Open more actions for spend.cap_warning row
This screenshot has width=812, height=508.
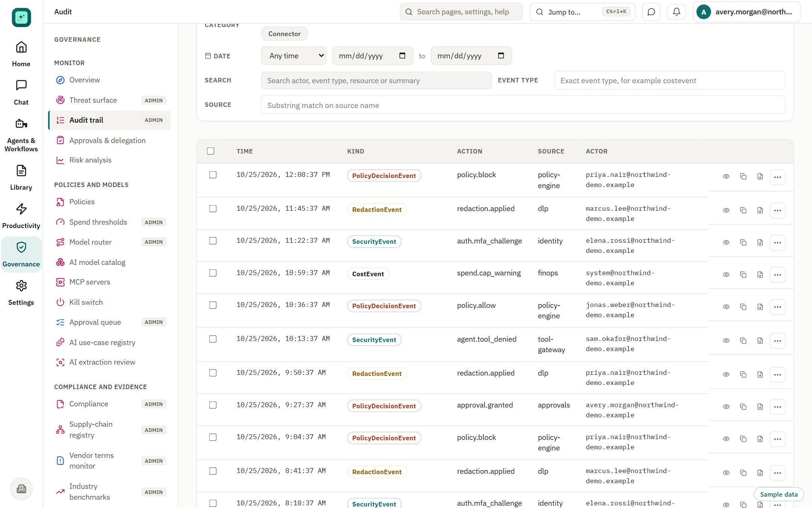pyautogui.click(x=777, y=275)
